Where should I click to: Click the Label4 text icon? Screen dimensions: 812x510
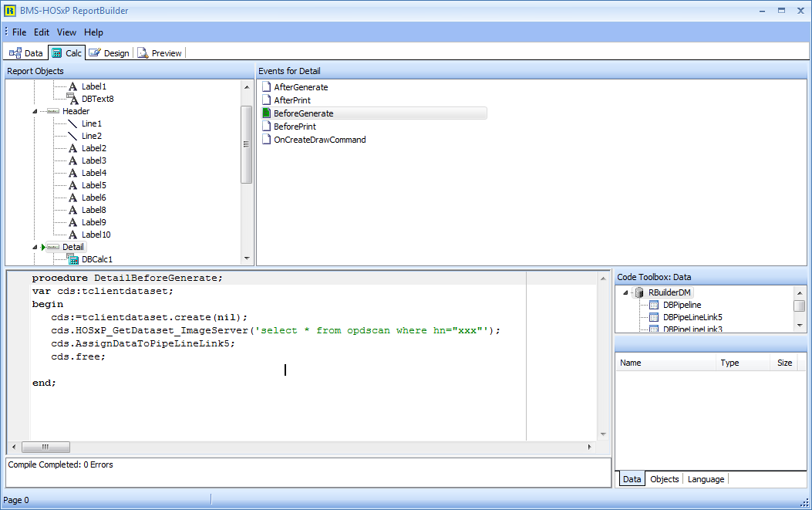(73, 173)
